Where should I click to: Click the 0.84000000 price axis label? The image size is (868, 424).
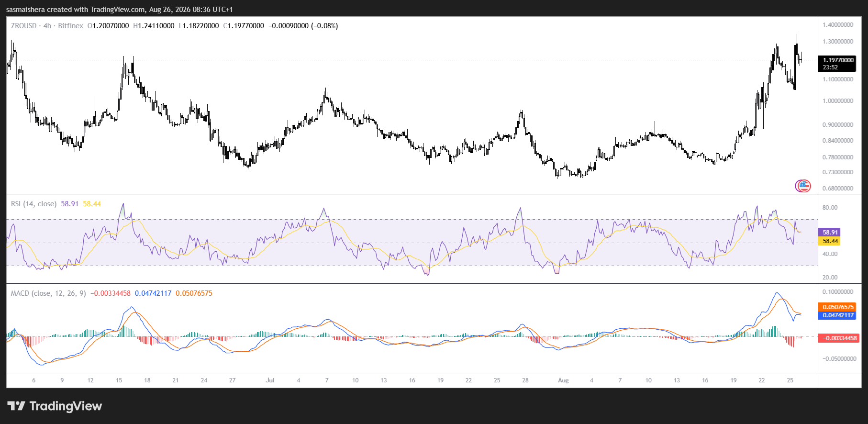[838, 141]
